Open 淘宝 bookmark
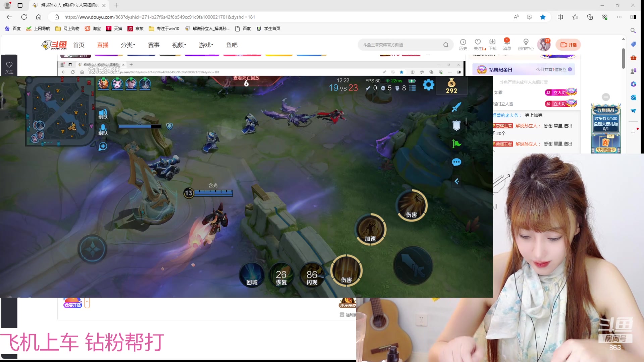This screenshot has width=644, height=362. [93, 28]
